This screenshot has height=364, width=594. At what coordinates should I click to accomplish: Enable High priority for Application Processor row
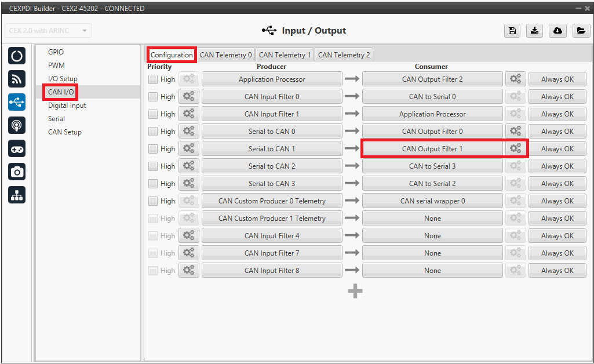[153, 79]
